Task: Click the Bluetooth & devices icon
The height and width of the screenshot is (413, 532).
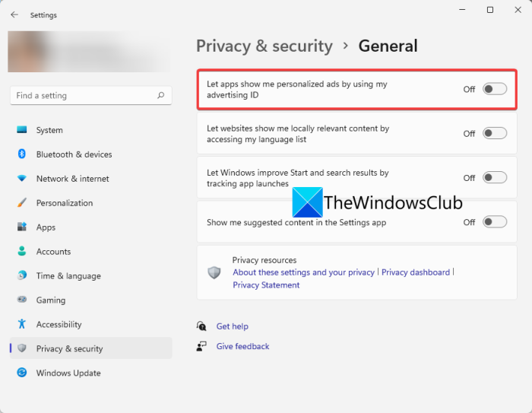Action: tap(22, 154)
